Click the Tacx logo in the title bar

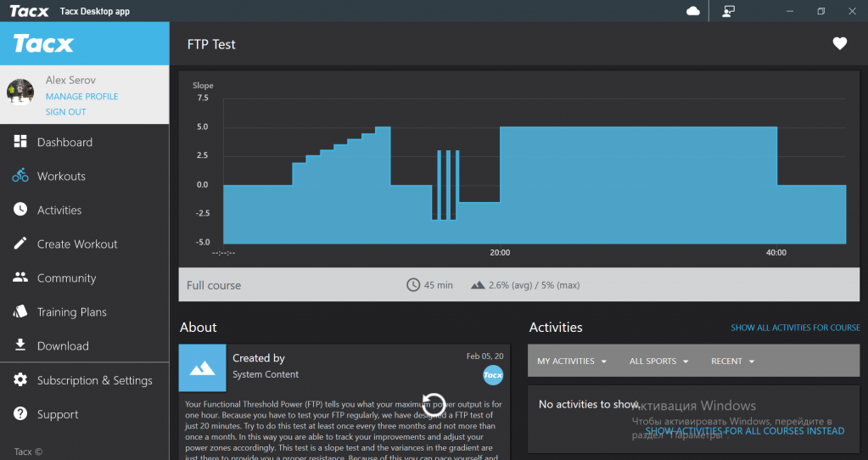(x=30, y=11)
